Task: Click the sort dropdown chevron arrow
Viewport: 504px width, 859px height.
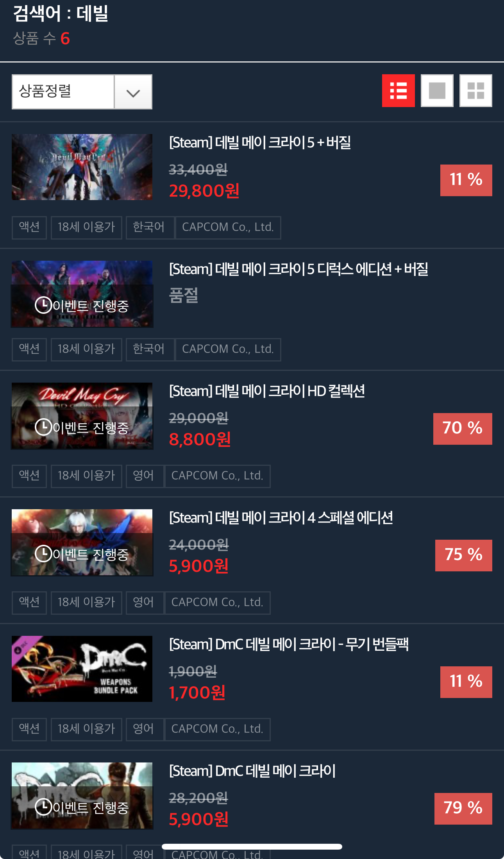Action: 133,93
